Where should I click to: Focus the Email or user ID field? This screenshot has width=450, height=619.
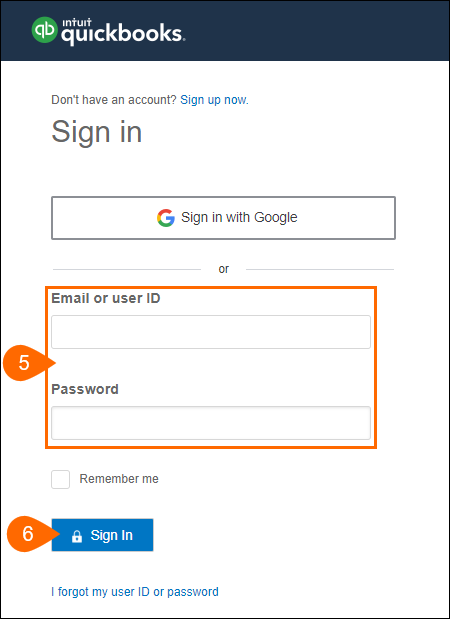coord(211,332)
